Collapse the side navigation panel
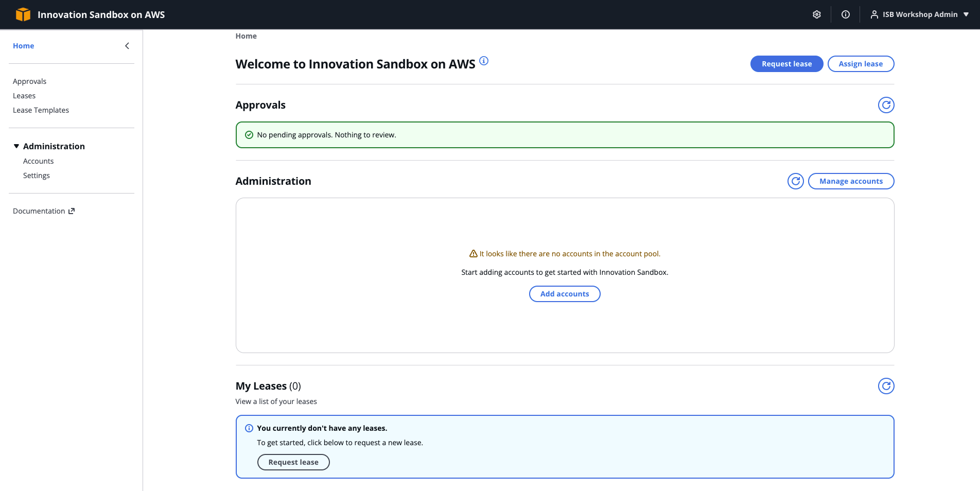980x491 pixels. (127, 46)
